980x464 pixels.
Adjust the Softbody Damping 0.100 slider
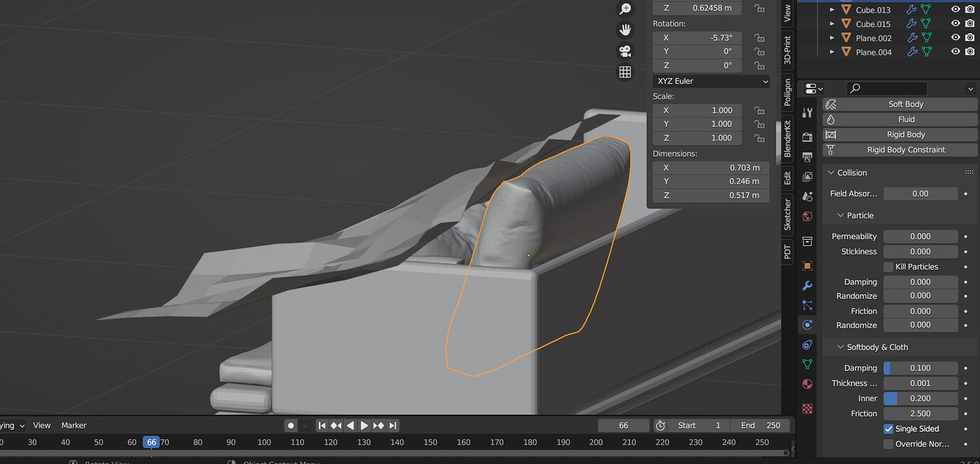tap(920, 368)
